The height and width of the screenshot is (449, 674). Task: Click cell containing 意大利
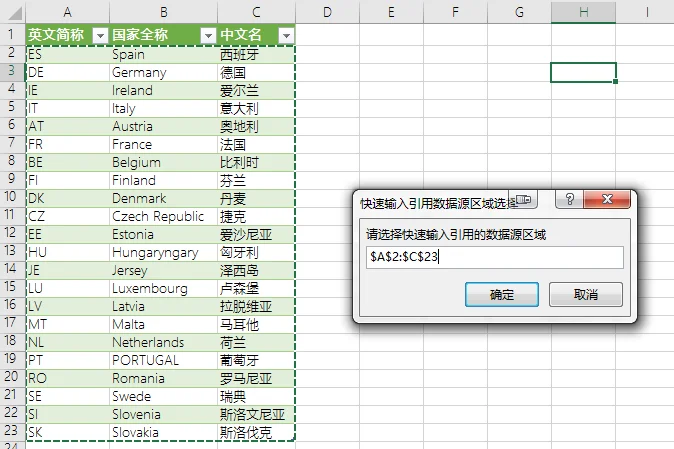click(256, 108)
